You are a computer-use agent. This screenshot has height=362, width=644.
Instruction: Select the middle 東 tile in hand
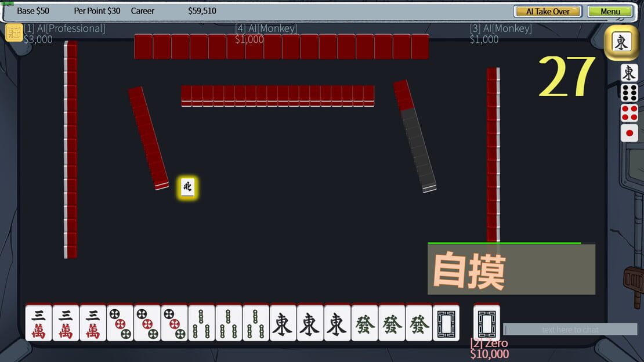310,323
